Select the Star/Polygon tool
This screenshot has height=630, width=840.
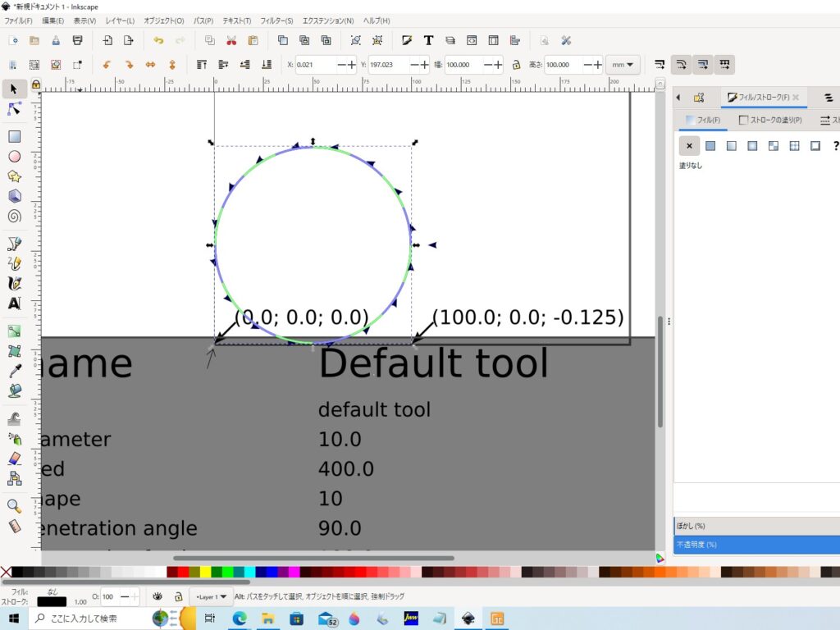[x=15, y=176]
